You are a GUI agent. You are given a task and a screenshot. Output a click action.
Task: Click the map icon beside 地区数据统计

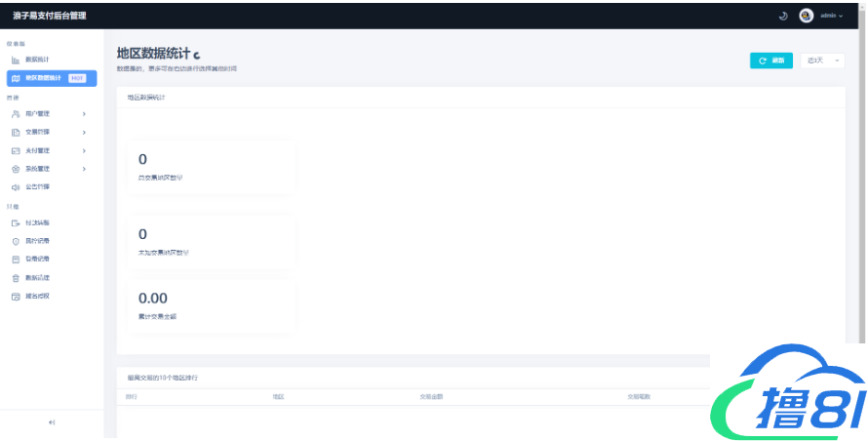tap(16, 78)
